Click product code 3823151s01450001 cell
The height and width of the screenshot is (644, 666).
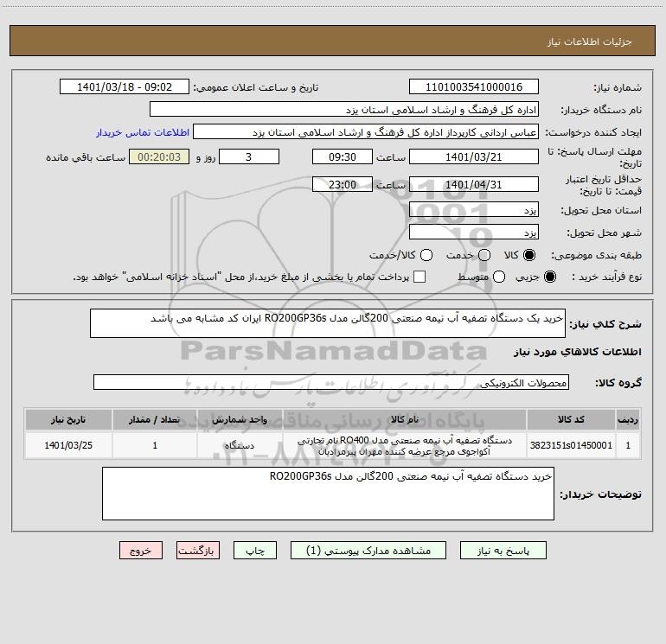(571, 445)
